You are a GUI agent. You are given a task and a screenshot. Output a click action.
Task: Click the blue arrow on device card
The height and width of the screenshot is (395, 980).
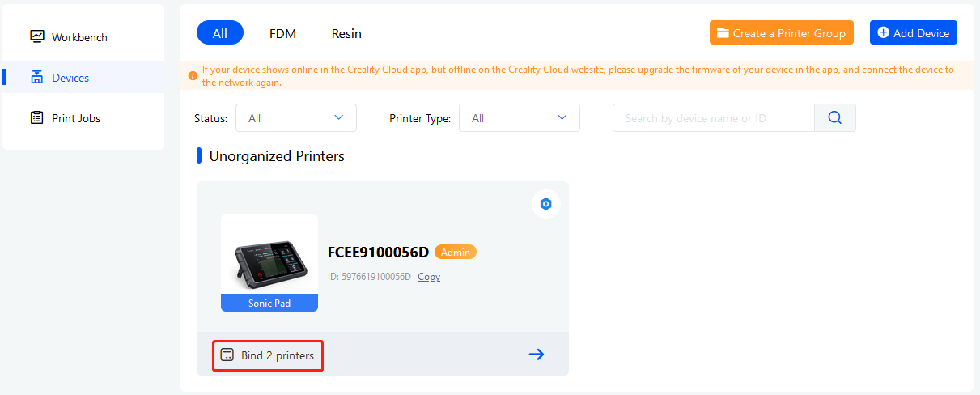(x=536, y=355)
